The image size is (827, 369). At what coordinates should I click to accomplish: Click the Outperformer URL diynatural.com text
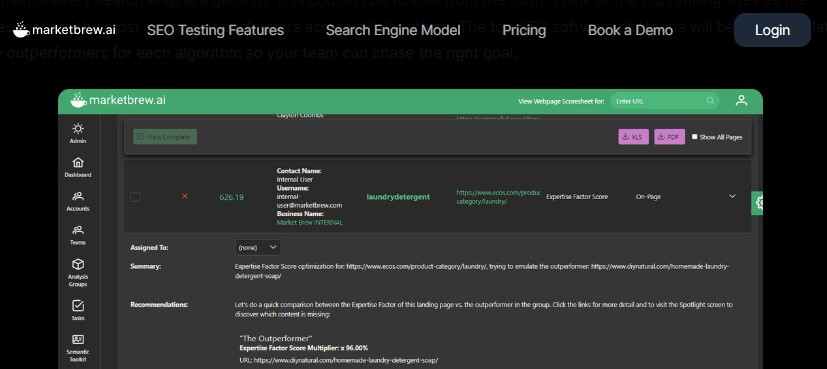tap(339, 361)
